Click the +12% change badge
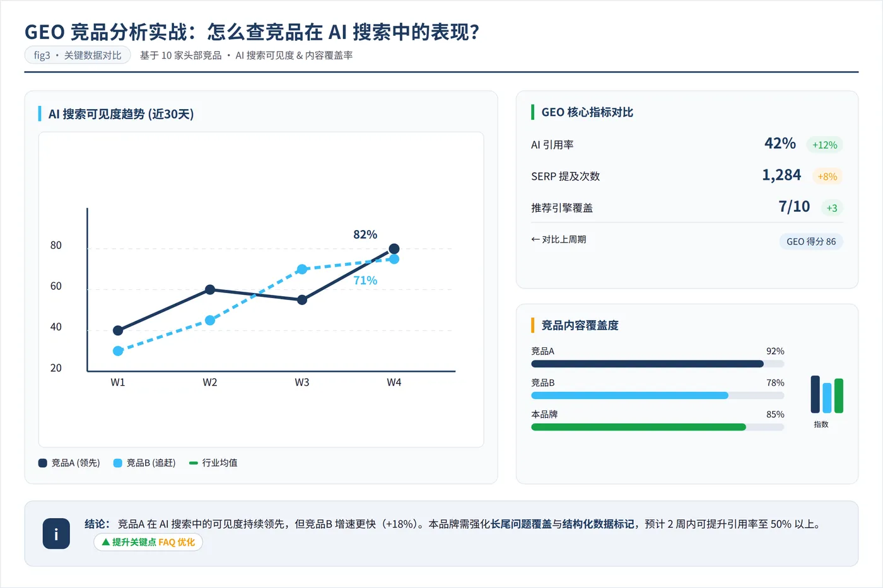 (x=824, y=145)
